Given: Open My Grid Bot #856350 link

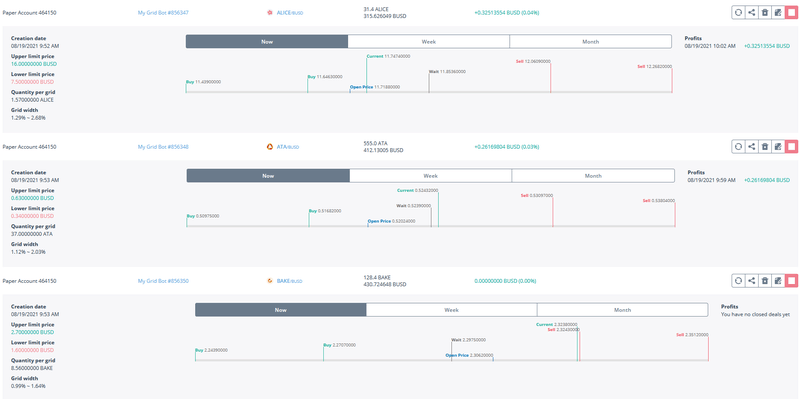Looking at the screenshot, I should pyautogui.click(x=163, y=281).
